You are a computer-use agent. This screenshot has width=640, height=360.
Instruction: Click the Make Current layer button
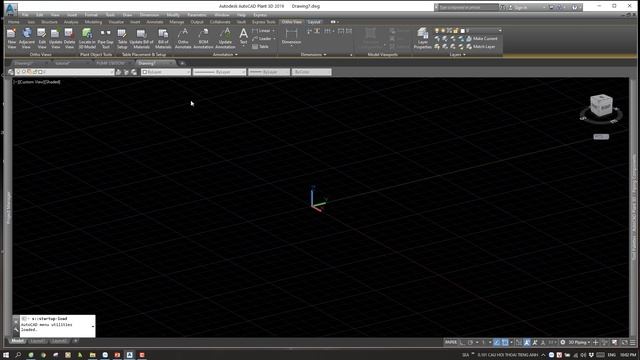[x=482, y=38]
